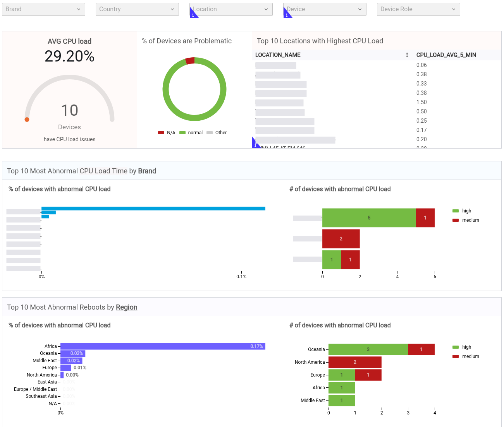The image size is (504, 428).
Task: Open the Location filter dropdown
Action: point(231,9)
